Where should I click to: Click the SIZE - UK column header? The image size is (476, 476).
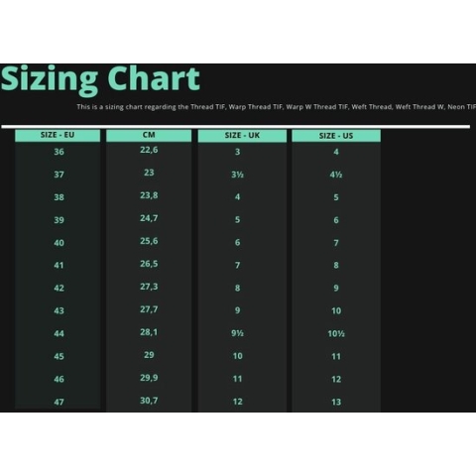[x=242, y=136]
